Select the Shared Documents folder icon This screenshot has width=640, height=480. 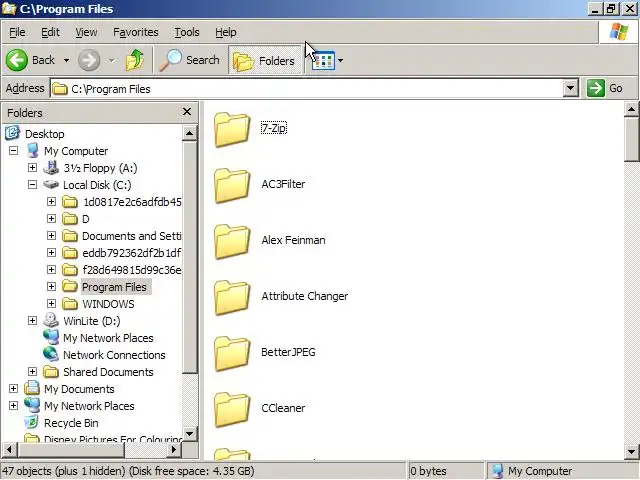pyautogui.click(x=51, y=371)
